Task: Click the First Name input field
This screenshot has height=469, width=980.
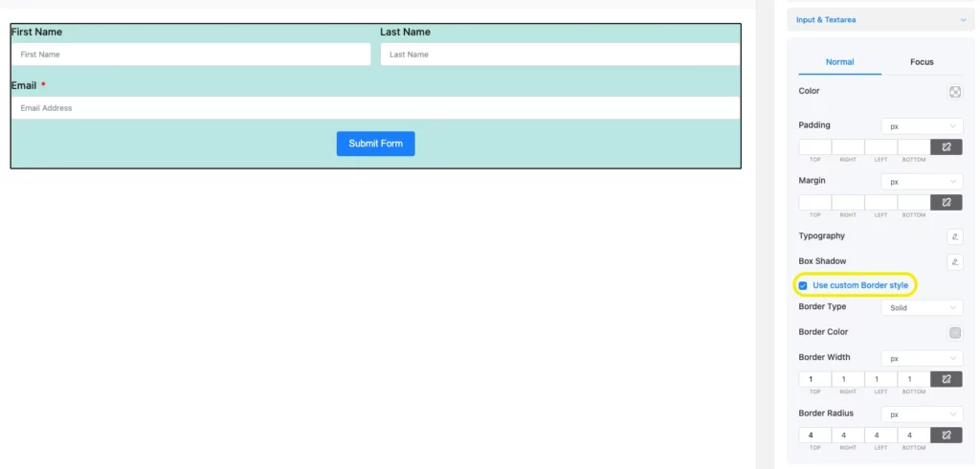Action: pos(190,55)
